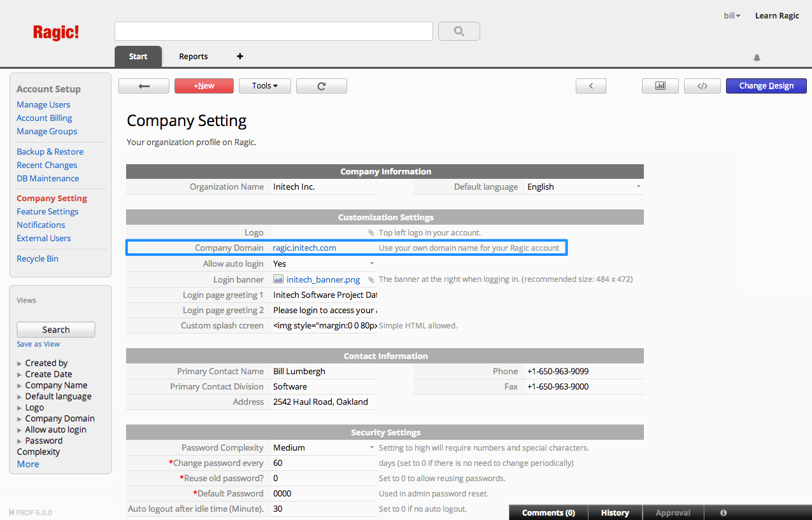Go to previous record with chevron button
The height and width of the screenshot is (520, 812).
coord(591,86)
